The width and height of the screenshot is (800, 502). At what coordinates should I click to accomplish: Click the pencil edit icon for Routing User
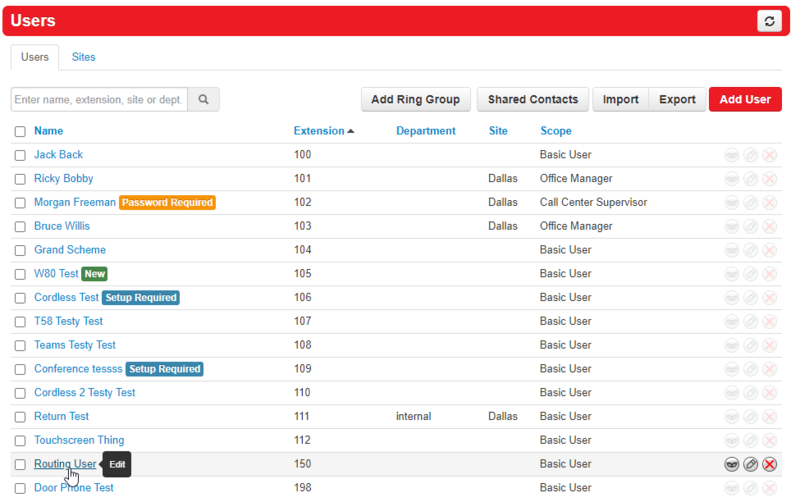click(751, 464)
